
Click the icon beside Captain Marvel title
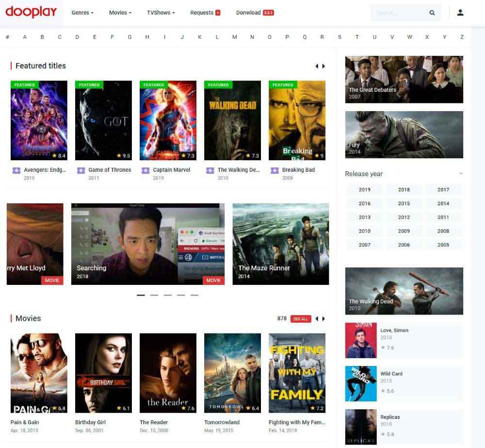click(x=145, y=170)
